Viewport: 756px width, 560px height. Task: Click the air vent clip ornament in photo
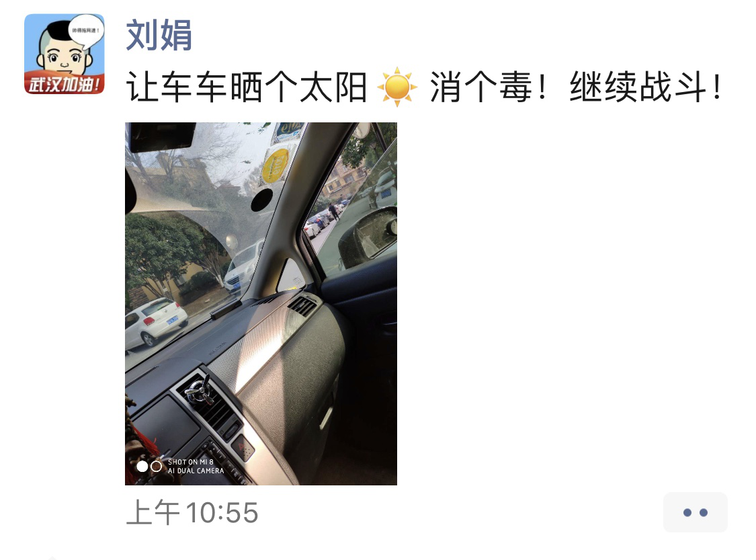click(199, 390)
